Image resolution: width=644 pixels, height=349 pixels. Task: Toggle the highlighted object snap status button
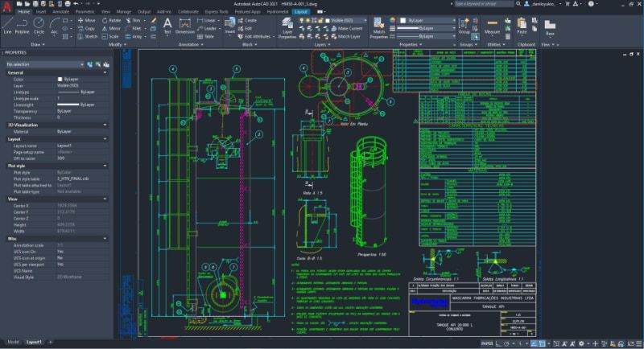click(x=542, y=343)
